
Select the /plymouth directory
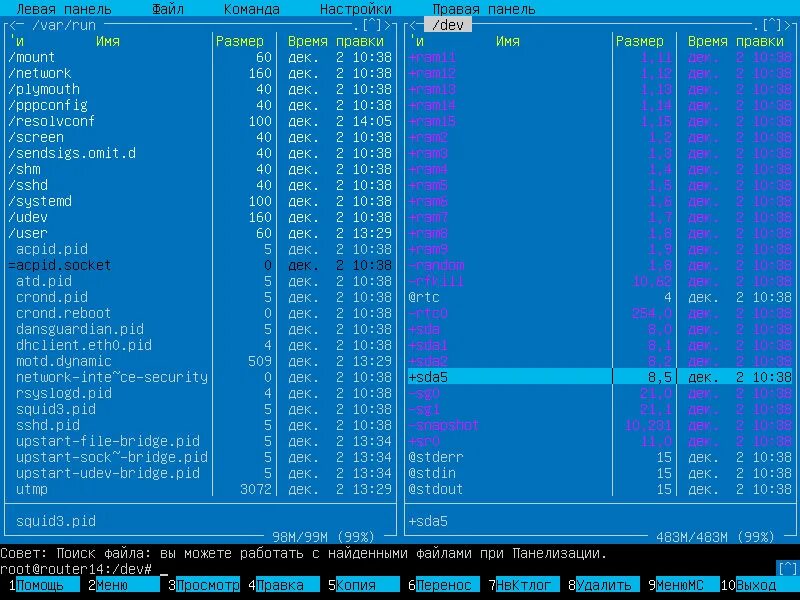point(200,89)
